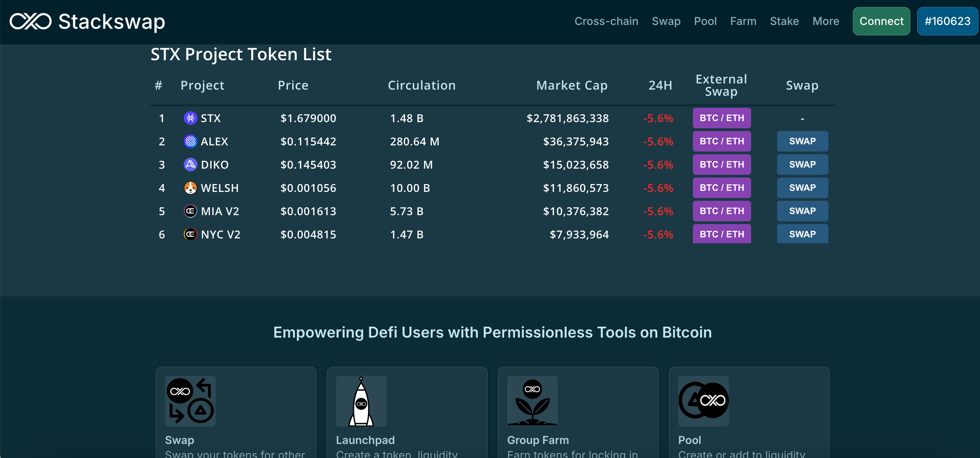980x458 pixels.
Task: Click SWAP button in ALEX row
Action: click(x=802, y=141)
